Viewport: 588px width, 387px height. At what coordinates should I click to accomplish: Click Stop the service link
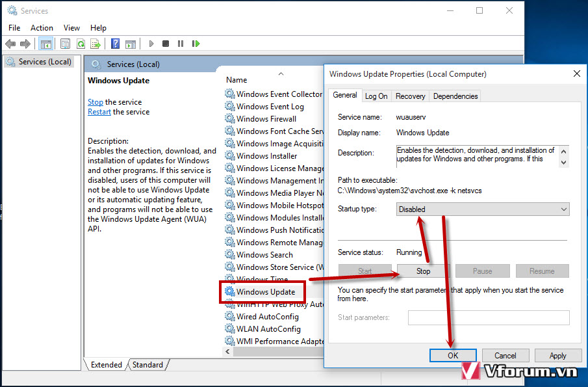pos(96,101)
